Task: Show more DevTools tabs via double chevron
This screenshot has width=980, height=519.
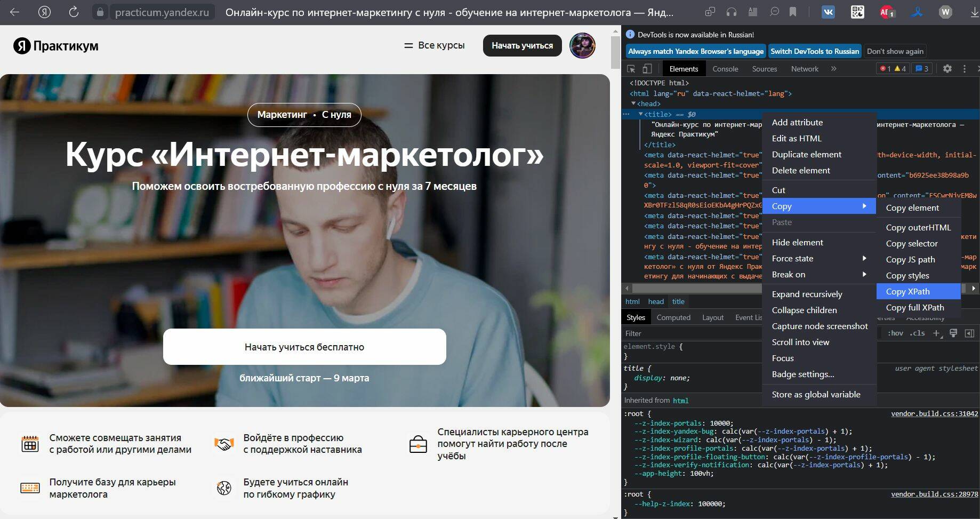Action: [x=834, y=69]
